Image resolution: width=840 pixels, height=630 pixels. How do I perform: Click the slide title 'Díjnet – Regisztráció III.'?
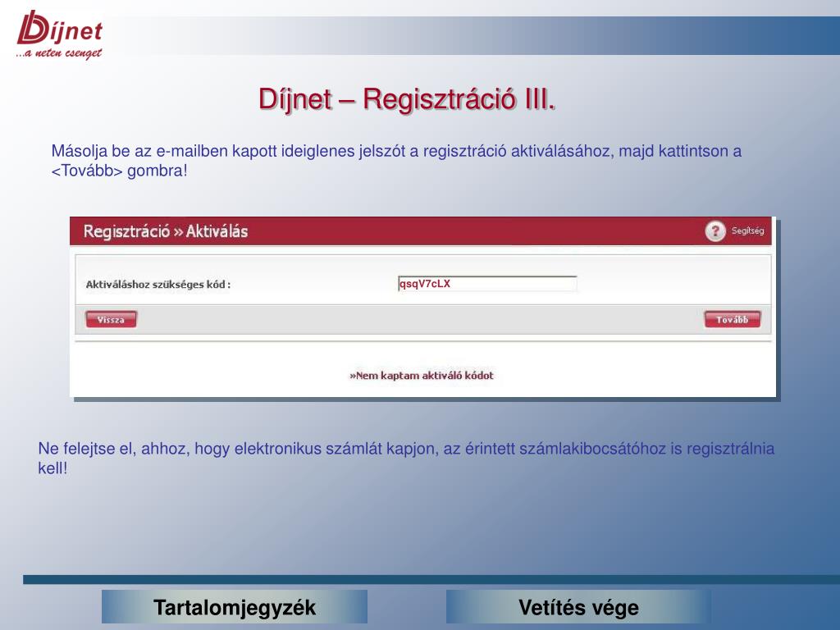tap(407, 99)
